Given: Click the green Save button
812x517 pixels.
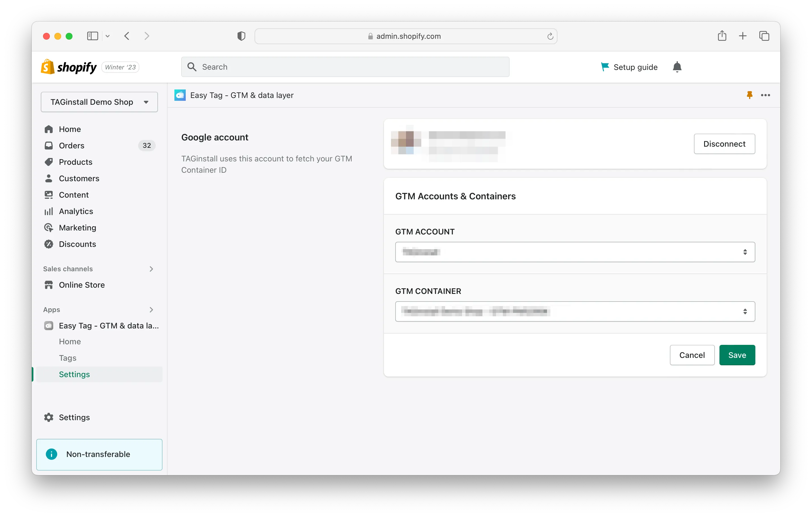Looking at the screenshot, I should tap(737, 355).
